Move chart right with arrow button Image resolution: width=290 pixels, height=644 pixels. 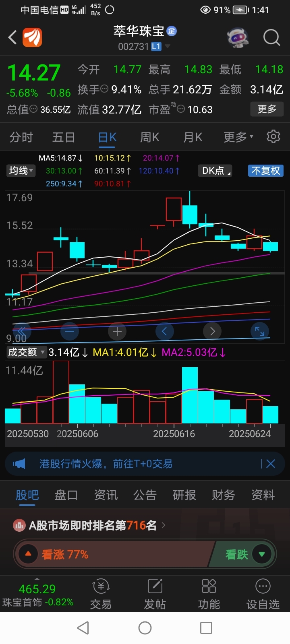click(212, 331)
